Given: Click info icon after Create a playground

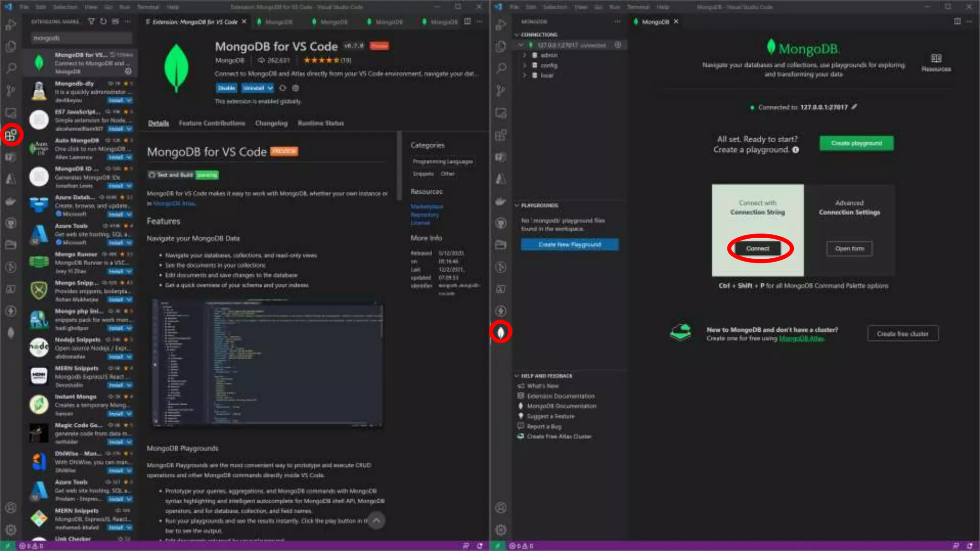Looking at the screenshot, I should point(796,150).
